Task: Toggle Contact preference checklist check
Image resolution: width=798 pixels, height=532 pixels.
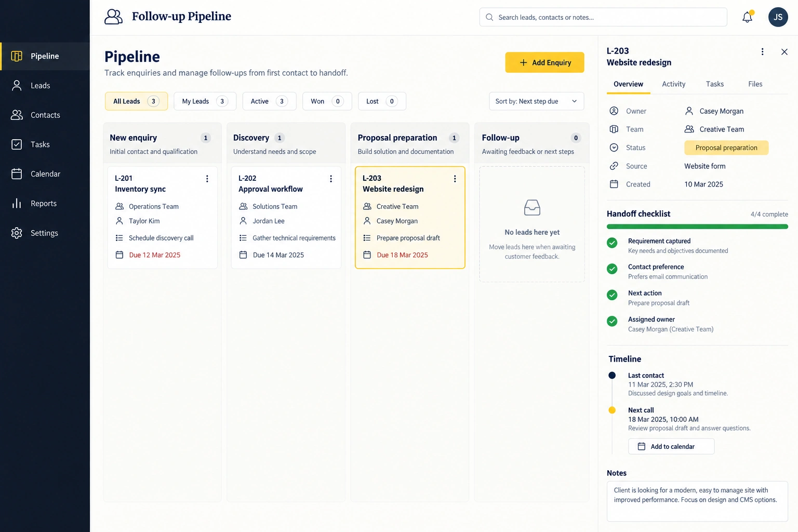Action: [612, 269]
